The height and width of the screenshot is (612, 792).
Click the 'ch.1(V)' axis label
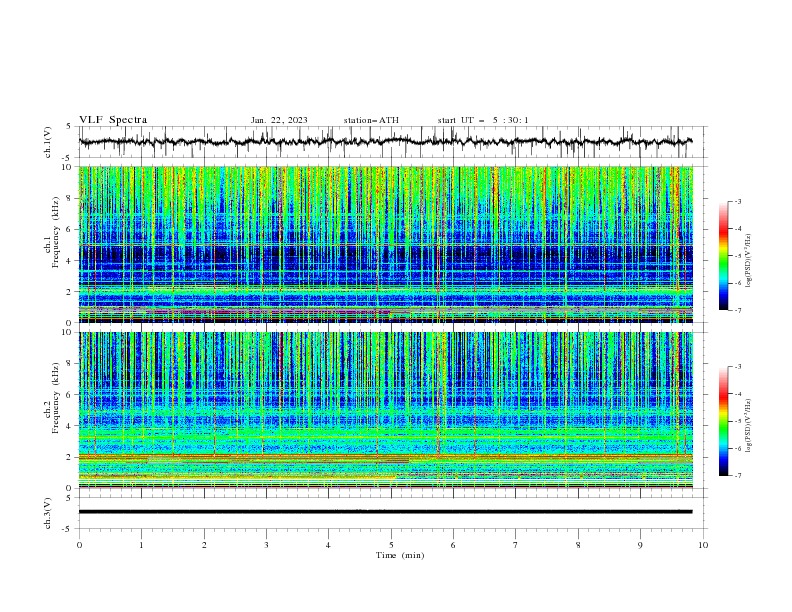[48, 142]
